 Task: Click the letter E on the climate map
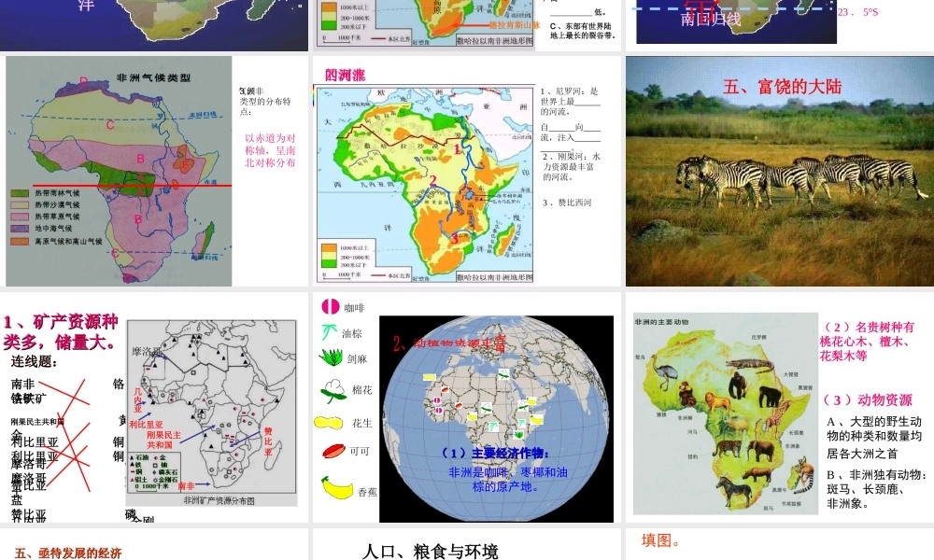pyautogui.click(x=185, y=165)
